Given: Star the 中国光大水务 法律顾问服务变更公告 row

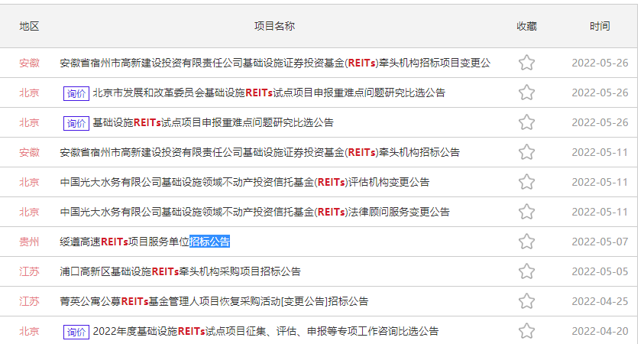Looking at the screenshot, I should coord(526,212).
